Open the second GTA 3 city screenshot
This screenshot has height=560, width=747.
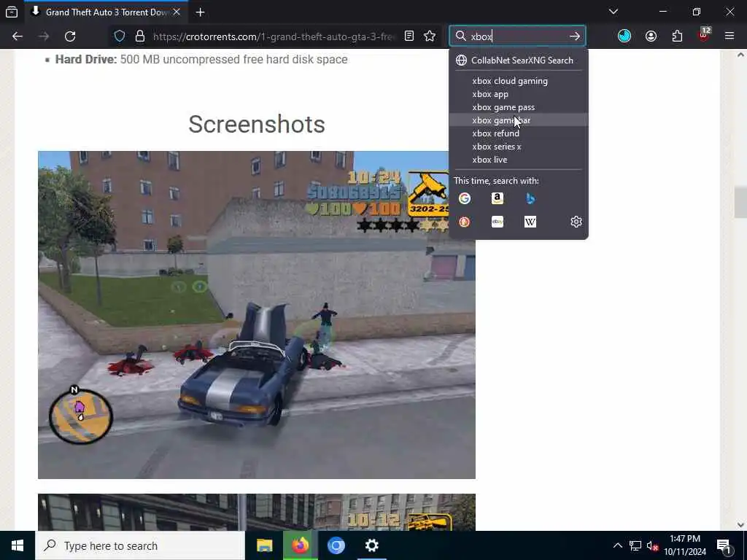[256, 512]
